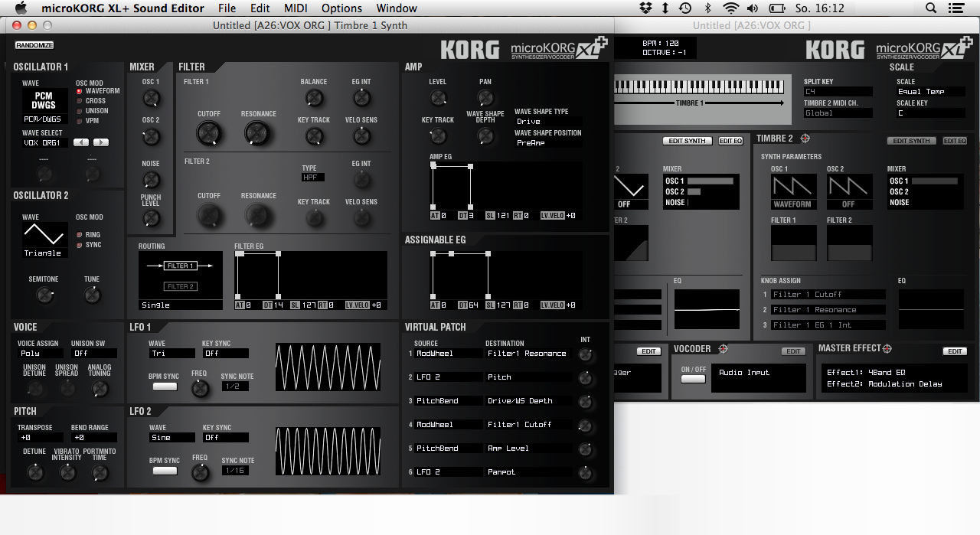This screenshot has width=980, height=535.
Task: Click the LFO 1 triangle waveform display
Action: click(x=328, y=367)
